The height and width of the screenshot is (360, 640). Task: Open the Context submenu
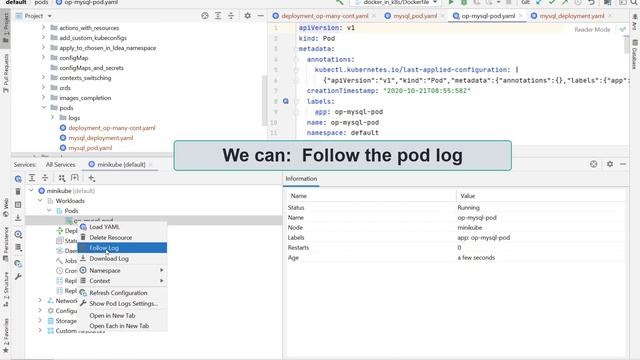click(x=122, y=281)
